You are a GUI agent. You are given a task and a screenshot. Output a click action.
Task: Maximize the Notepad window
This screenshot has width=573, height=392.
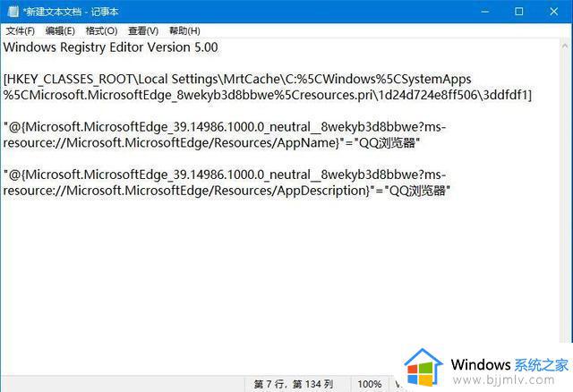(518, 12)
